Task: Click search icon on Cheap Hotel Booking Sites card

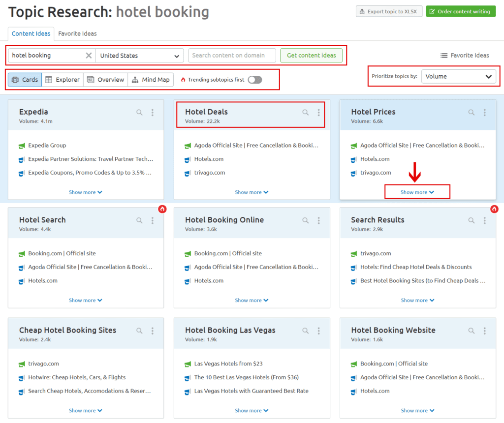Action: point(139,331)
